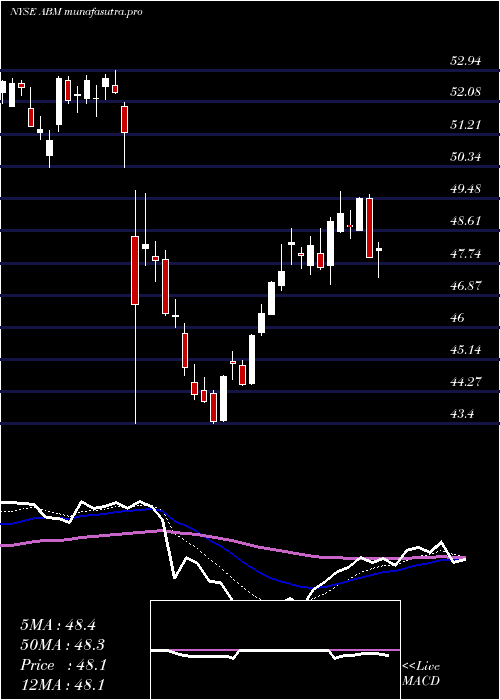The width and height of the screenshot is (500, 700).
Task: Click the 46 price axis label
Action: point(458,318)
